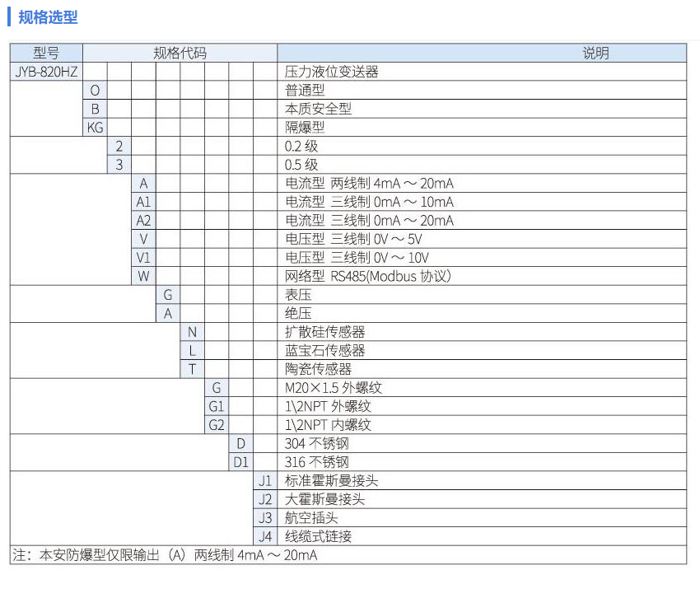Click the code cell N

(193, 332)
